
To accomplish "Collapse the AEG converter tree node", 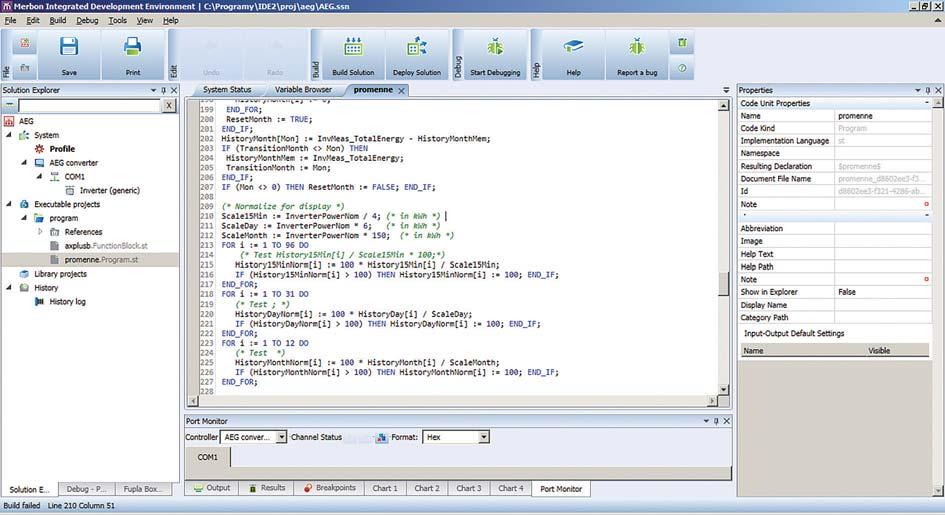I will [x=24, y=163].
